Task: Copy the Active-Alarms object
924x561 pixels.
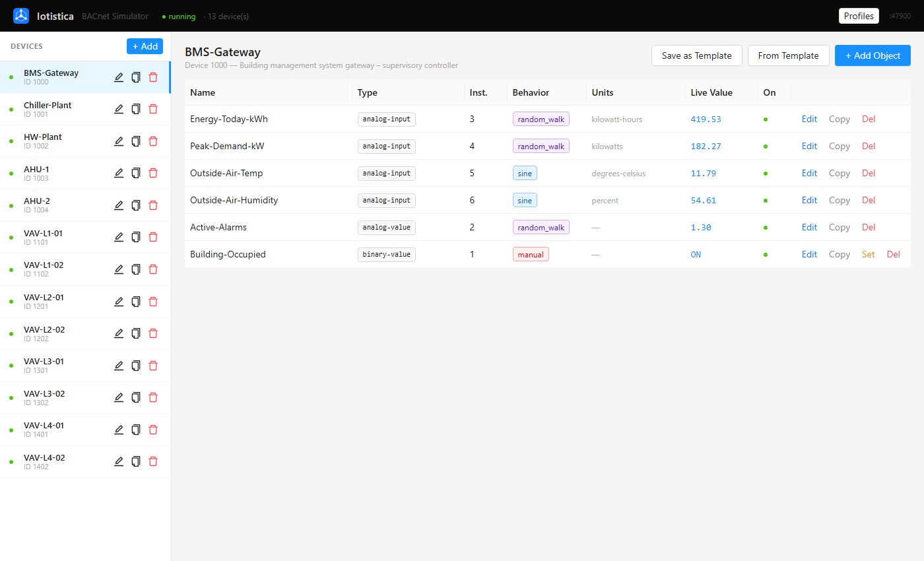Action: click(x=840, y=228)
